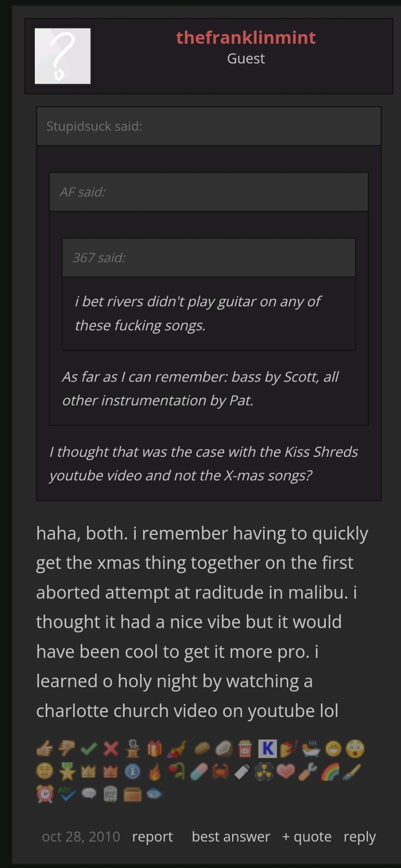Viewport: 401px width, 868px height.
Task: Click the thumbs up reaction icon
Action: coord(44,749)
